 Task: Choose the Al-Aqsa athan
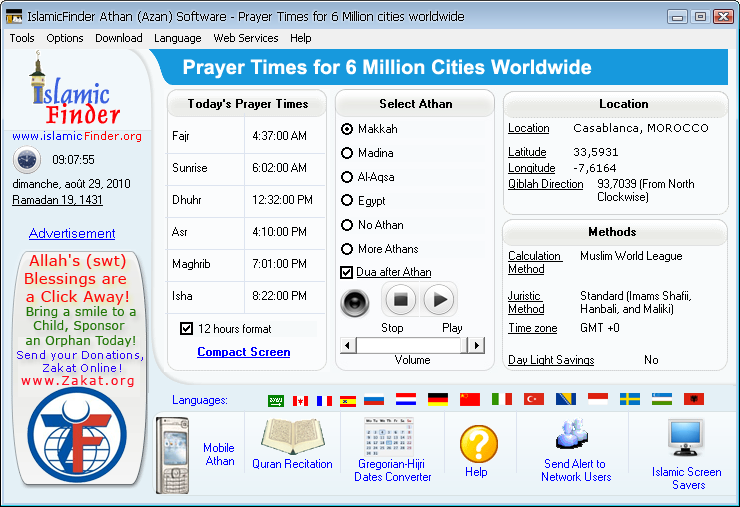(347, 177)
